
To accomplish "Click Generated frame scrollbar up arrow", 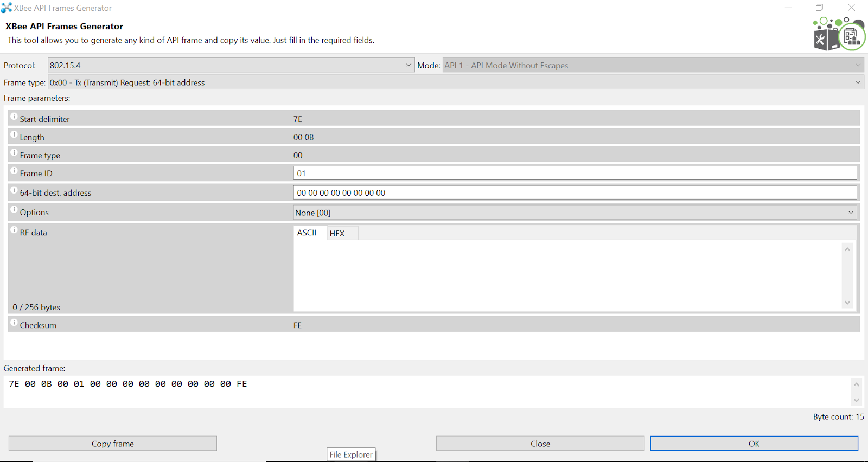I will (856, 384).
